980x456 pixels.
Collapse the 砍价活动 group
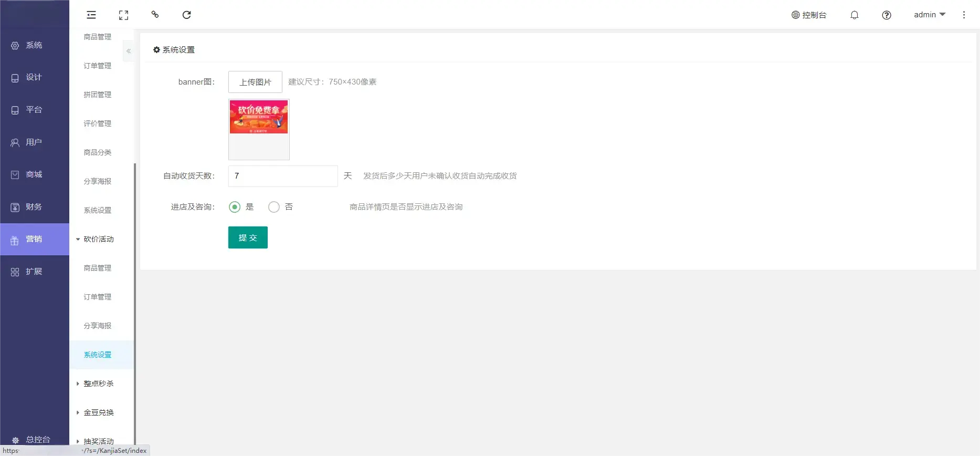(x=100, y=239)
